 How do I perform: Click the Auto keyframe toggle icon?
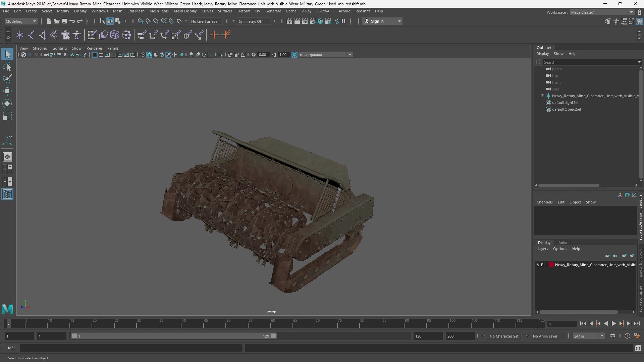click(x=627, y=336)
